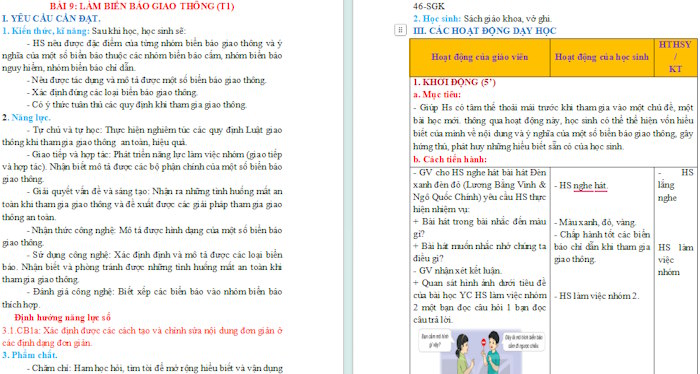Select the illustration of two students with a sign
This screenshot has height=374, width=700.
482,351
